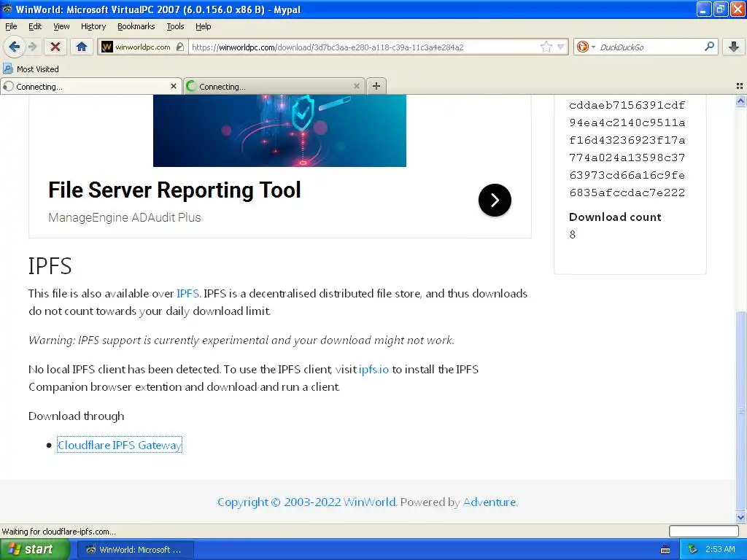
Task: Click the Download count heading
Action: [615, 217]
